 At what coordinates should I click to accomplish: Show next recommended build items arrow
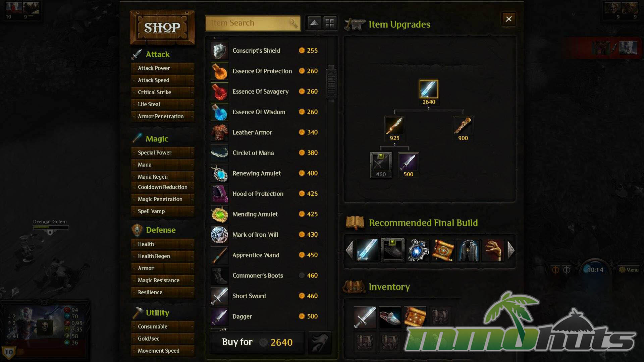511,250
